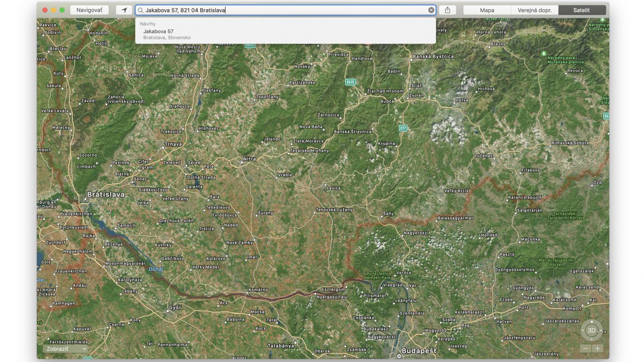Open the Zobraziť dropdown menu

pyautogui.click(x=65, y=349)
